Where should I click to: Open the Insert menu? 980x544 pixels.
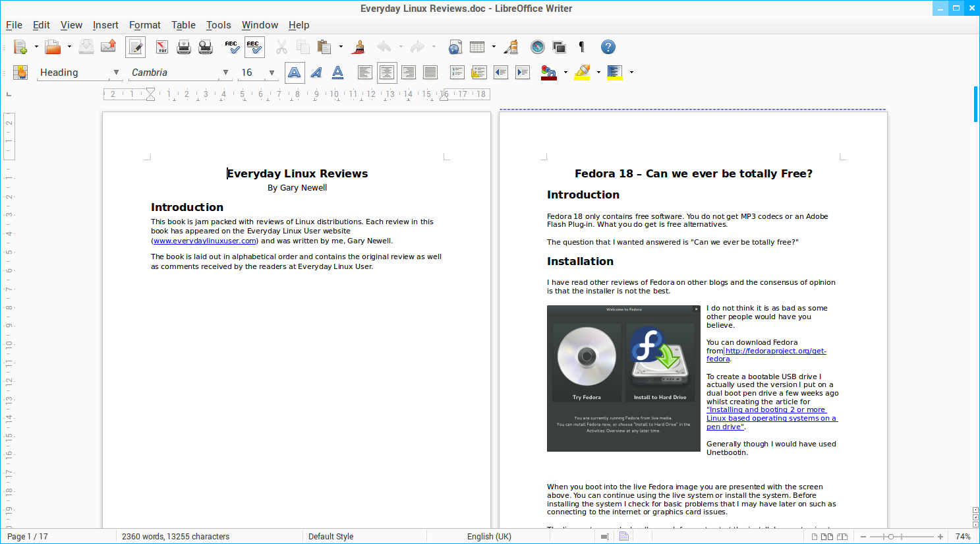(105, 25)
